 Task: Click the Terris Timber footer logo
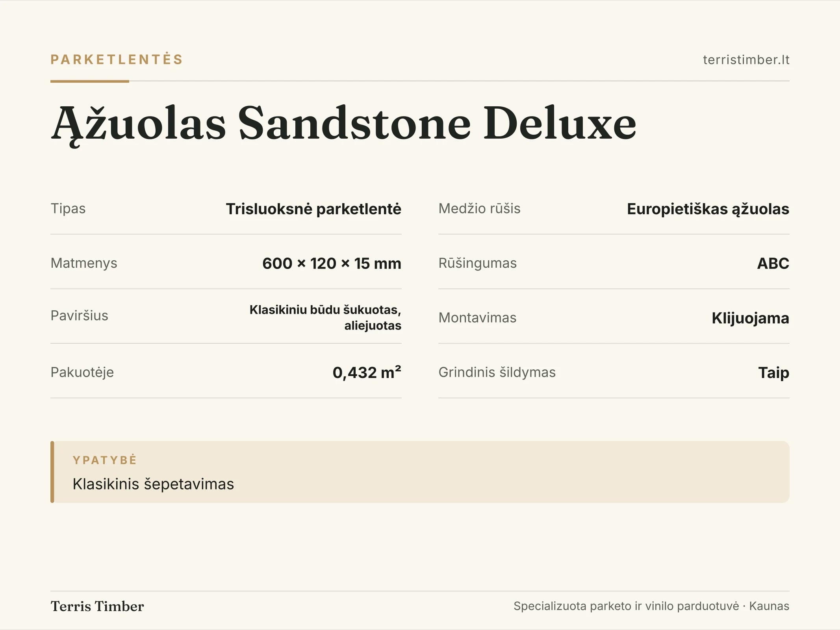click(x=97, y=606)
